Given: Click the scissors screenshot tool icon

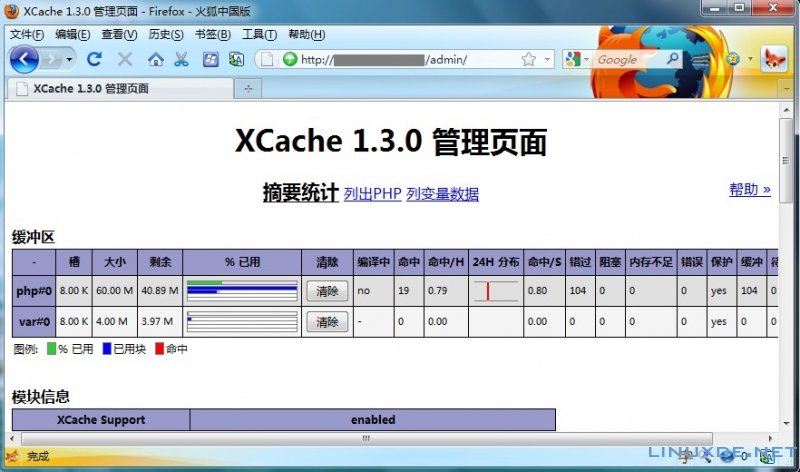Looking at the screenshot, I should 181,60.
